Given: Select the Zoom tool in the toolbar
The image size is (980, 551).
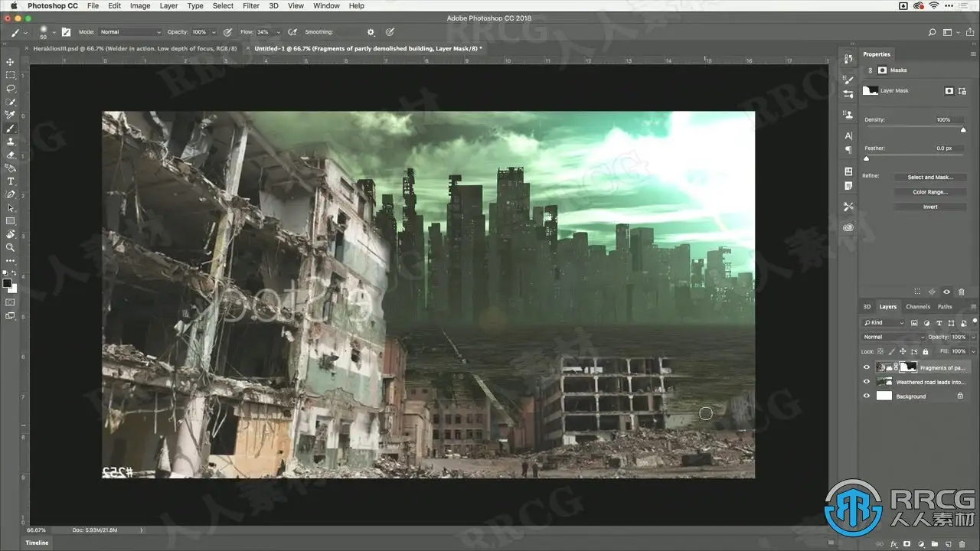Looking at the screenshot, I should pyautogui.click(x=11, y=247).
